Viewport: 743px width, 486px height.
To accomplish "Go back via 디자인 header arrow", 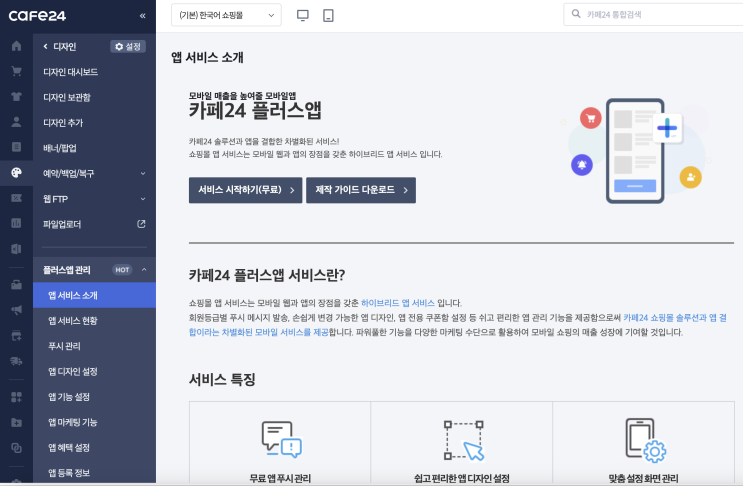I will pos(45,46).
